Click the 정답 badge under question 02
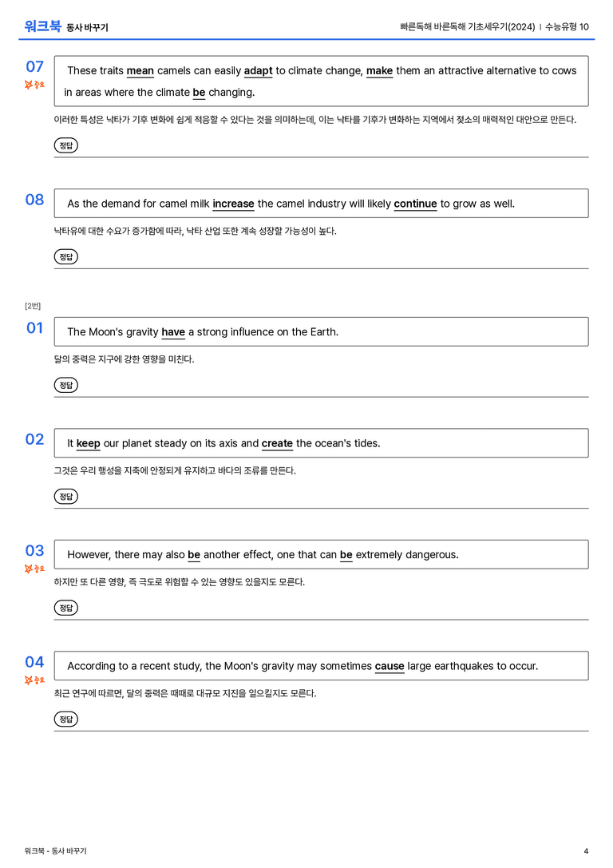Image resolution: width=613 pixels, height=868 pixels. coord(65,497)
